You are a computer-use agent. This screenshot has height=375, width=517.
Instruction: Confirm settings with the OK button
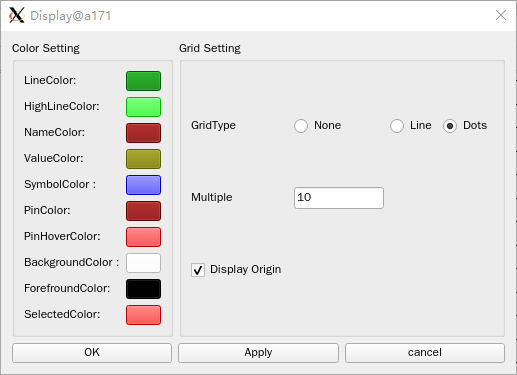click(92, 353)
